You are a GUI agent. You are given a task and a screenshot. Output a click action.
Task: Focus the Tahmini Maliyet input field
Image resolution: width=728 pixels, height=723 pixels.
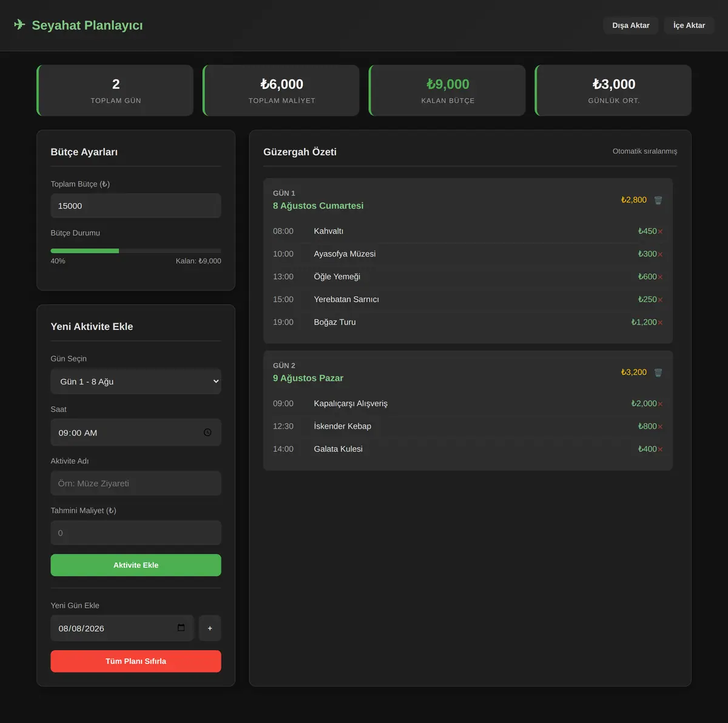tap(136, 533)
